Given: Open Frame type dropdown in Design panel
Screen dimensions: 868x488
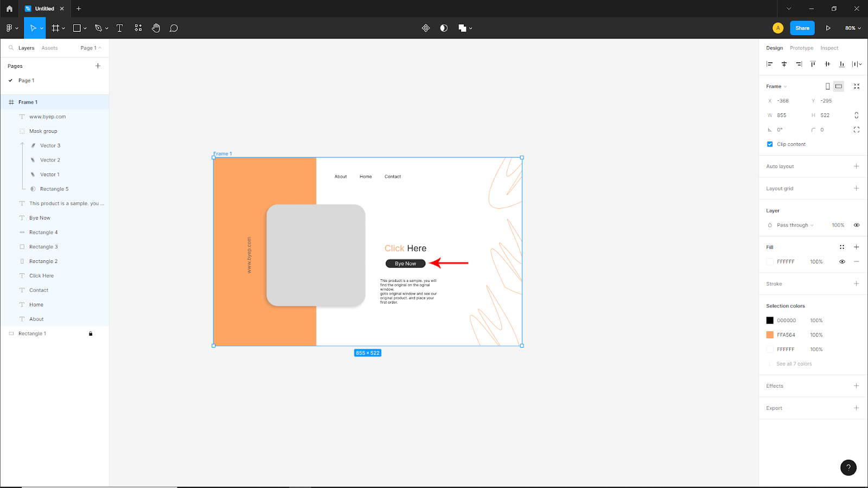Looking at the screenshot, I should tap(776, 86).
